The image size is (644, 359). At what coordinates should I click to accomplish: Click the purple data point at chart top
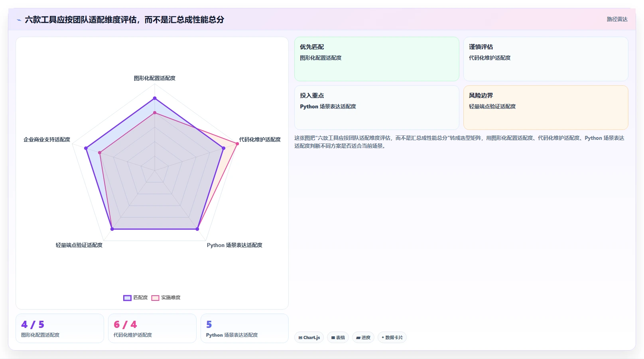(155, 98)
